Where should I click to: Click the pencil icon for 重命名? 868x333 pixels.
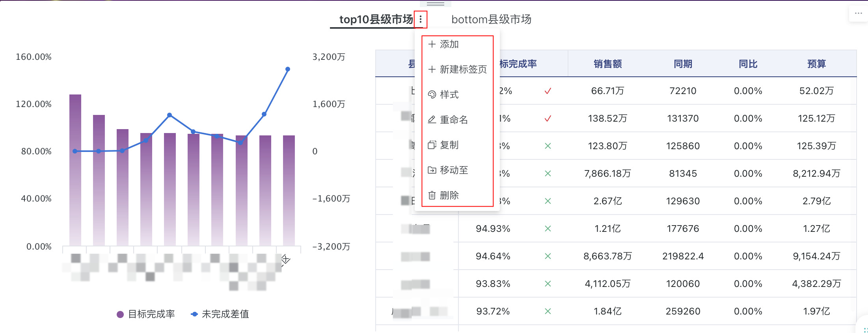[x=432, y=120]
